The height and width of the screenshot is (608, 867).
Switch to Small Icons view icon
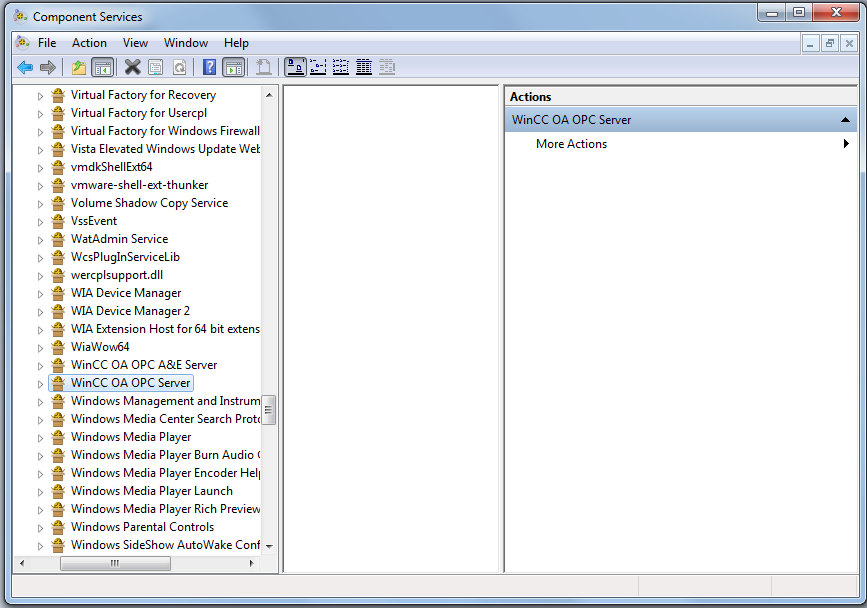(x=318, y=67)
